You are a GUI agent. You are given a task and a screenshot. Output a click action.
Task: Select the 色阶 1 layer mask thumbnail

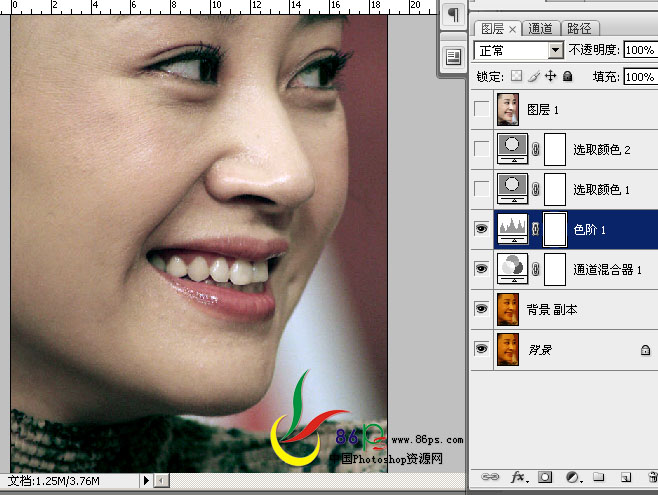[555, 229]
